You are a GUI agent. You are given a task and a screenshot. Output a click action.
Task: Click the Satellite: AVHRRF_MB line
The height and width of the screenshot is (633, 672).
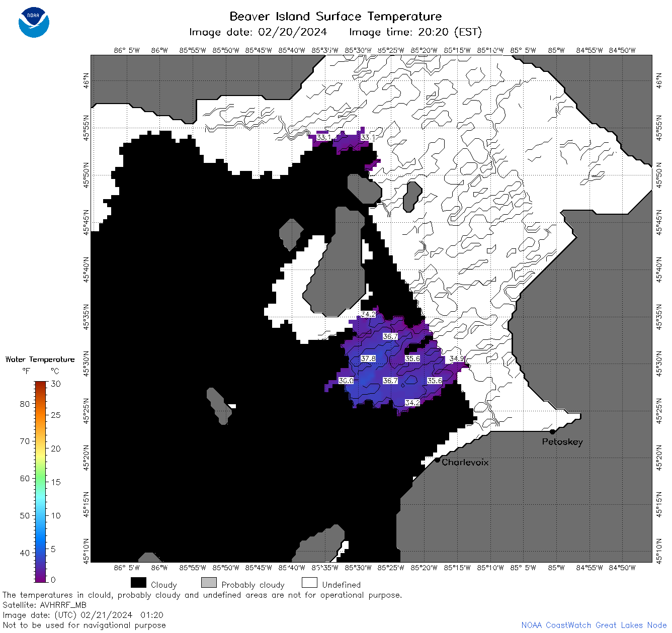click(x=44, y=605)
